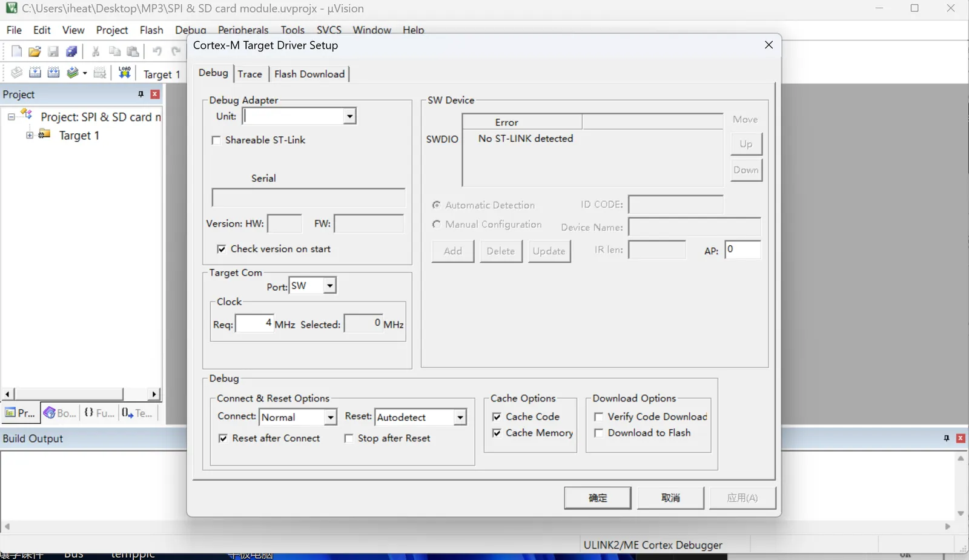
Task: Switch to the Books tab in Project panel
Action: [x=60, y=413]
